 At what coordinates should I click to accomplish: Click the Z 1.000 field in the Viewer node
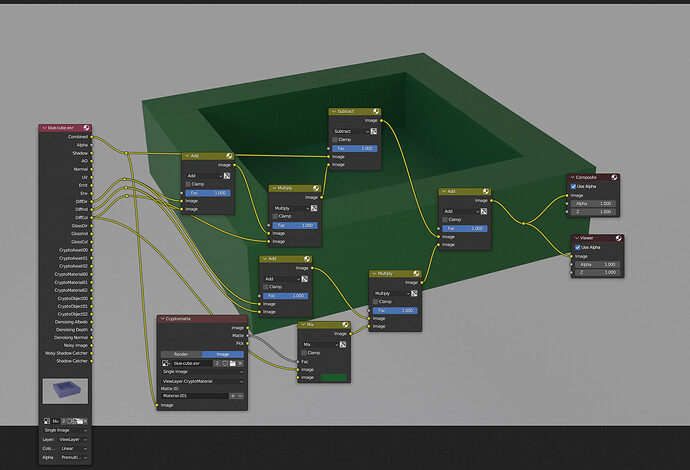click(598, 272)
